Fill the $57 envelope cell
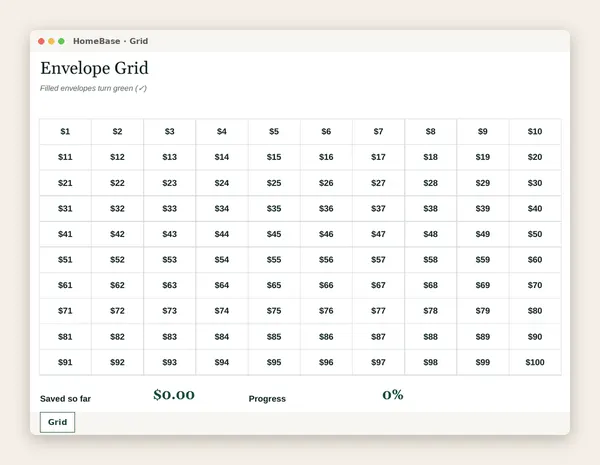600x465 pixels. [378, 260]
